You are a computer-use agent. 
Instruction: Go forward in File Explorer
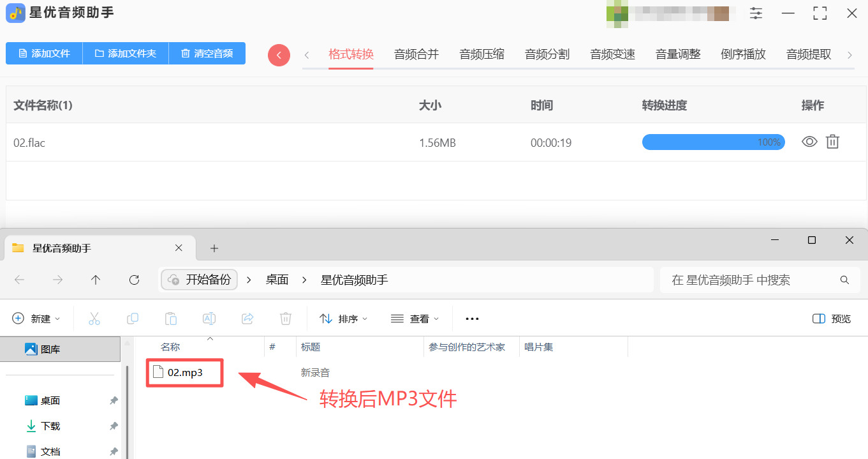point(58,280)
